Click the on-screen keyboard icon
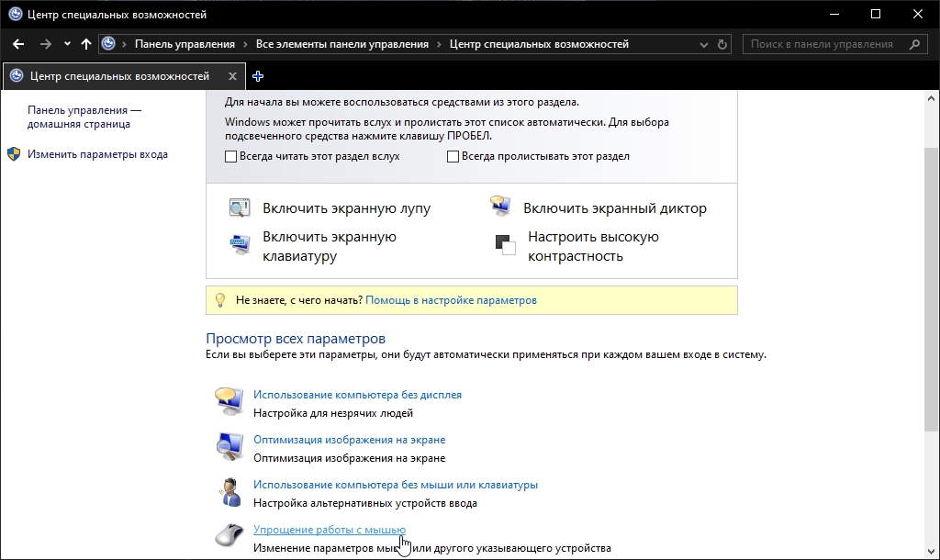 click(x=240, y=244)
